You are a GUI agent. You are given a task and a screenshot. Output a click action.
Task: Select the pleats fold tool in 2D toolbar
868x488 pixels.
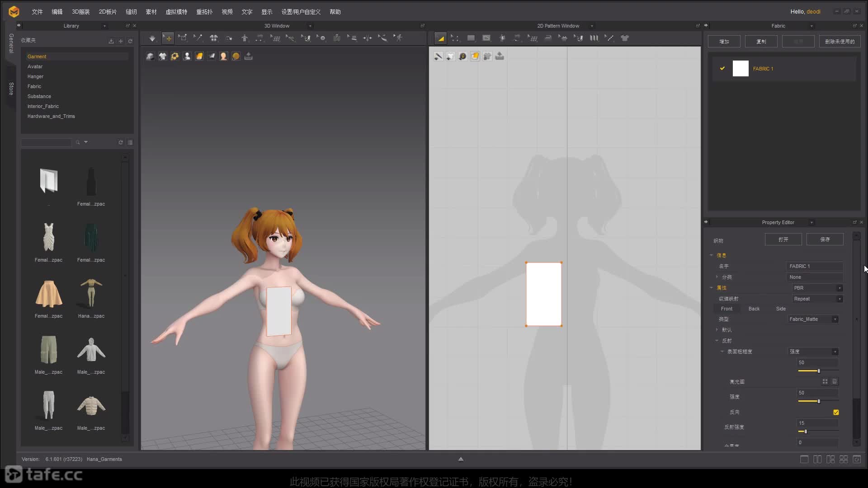click(594, 38)
